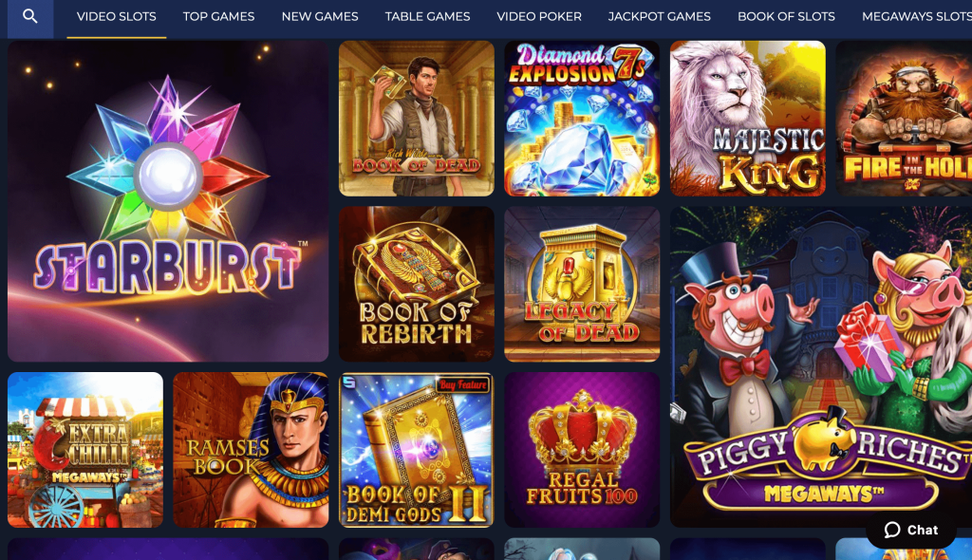
Task: Open Regal Fruits 100 slot
Action: (x=582, y=450)
